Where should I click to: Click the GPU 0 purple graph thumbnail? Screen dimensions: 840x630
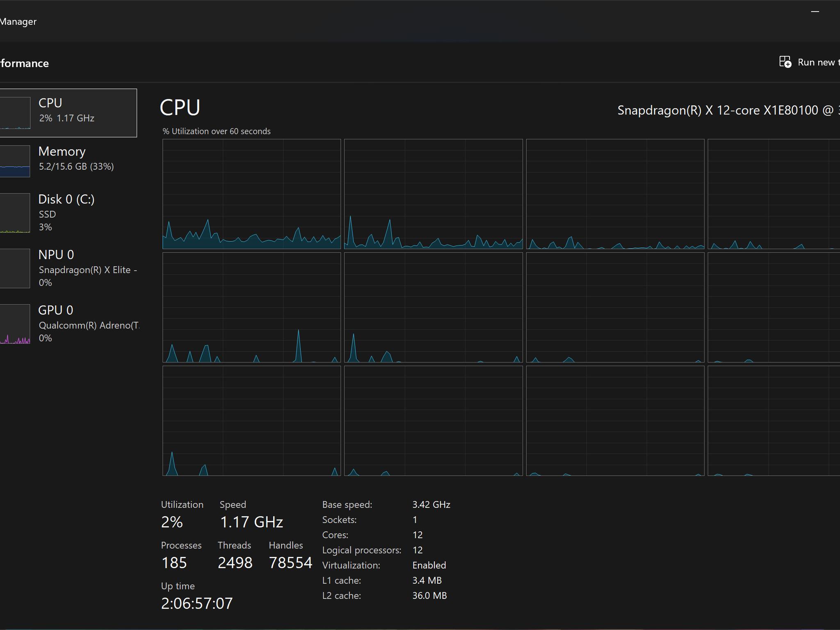pos(15,324)
